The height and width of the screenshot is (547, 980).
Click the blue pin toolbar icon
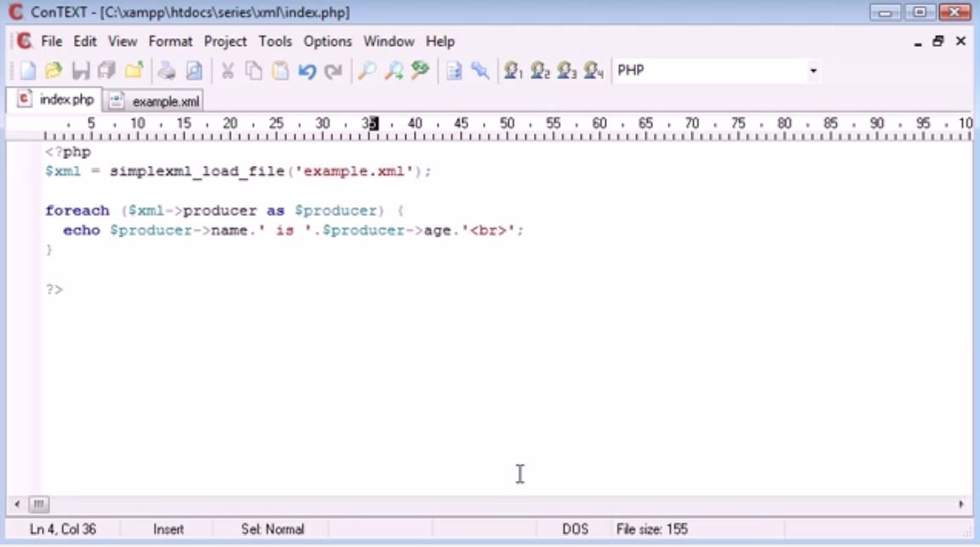(x=480, y=71)
